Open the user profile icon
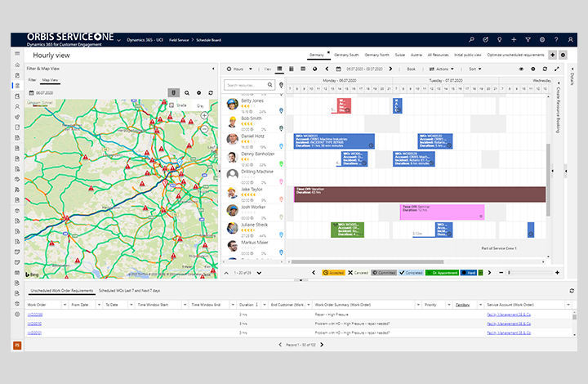 tap(570, 39)
